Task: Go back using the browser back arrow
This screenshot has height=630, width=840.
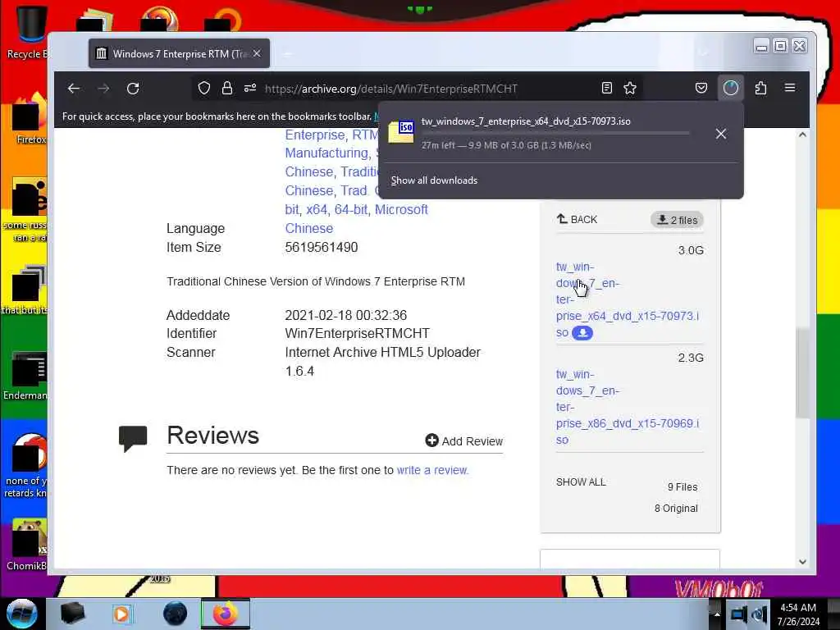Action: [x=74, y=89]
